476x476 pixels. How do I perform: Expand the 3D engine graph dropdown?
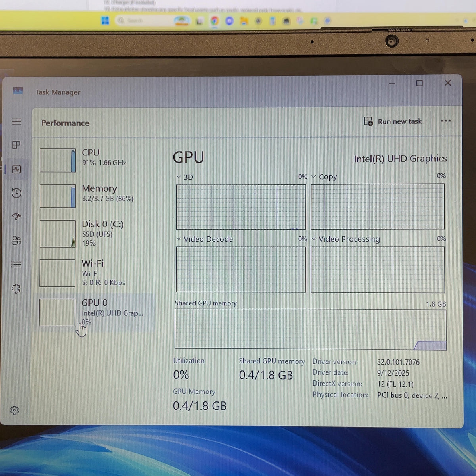(x=179, y=177)
